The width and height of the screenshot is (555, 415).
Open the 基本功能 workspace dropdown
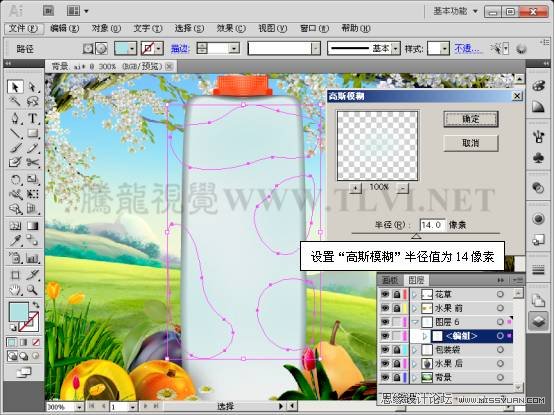click(x=456, y=12)
